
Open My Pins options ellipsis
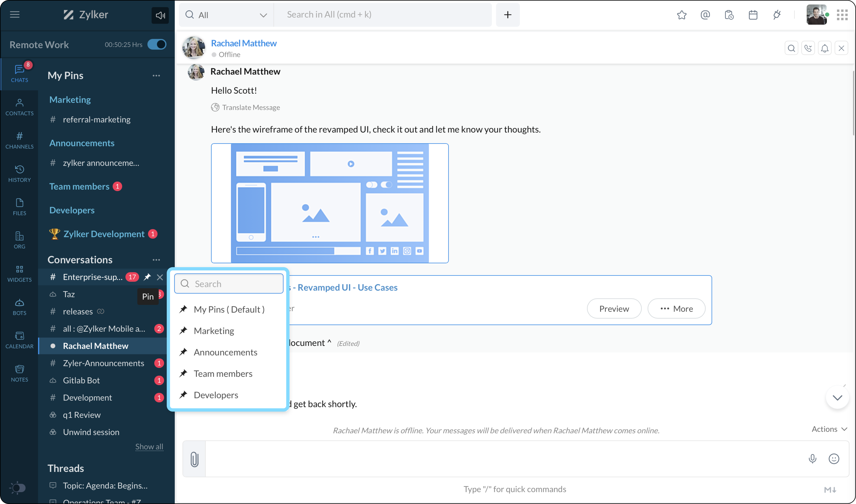[x=156, y=75]
